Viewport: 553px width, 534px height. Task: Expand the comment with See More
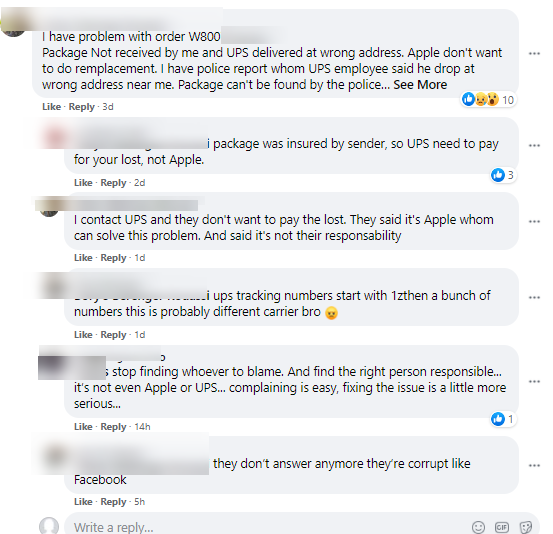(420, 85)
